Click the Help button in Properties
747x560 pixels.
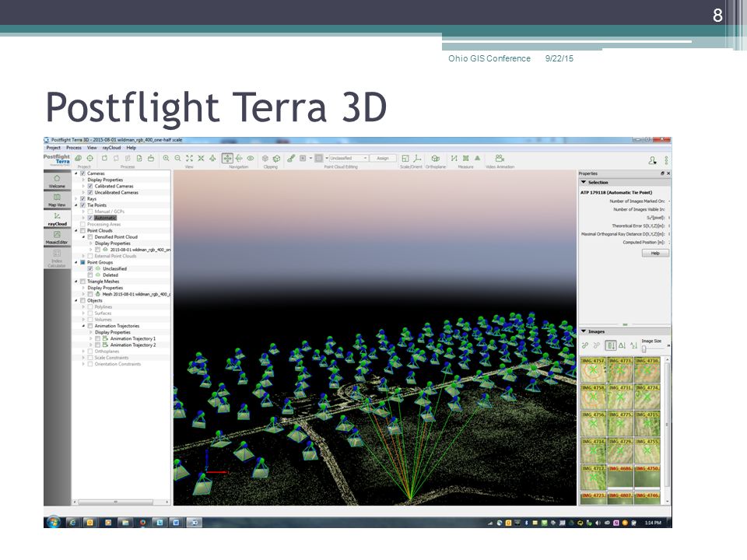(x=655, y=254)
